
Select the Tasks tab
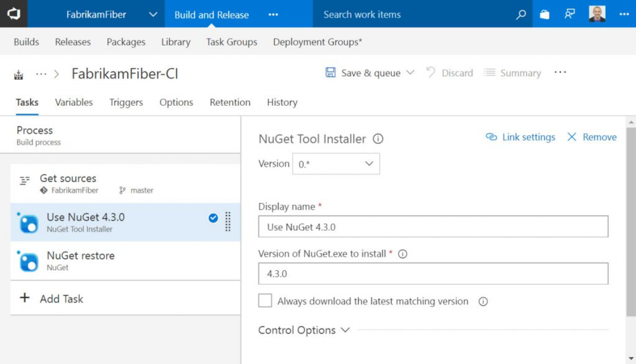[x=27, y=102]
